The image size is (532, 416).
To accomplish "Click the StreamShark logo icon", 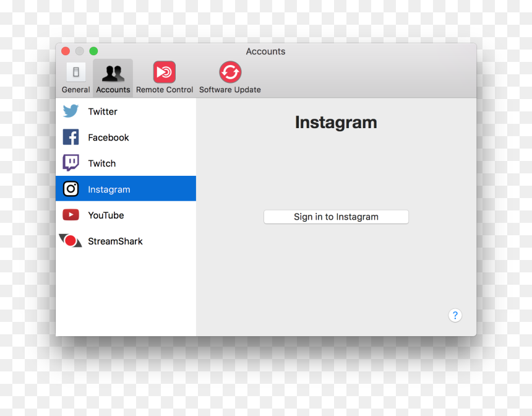I will tap(71, 240).
